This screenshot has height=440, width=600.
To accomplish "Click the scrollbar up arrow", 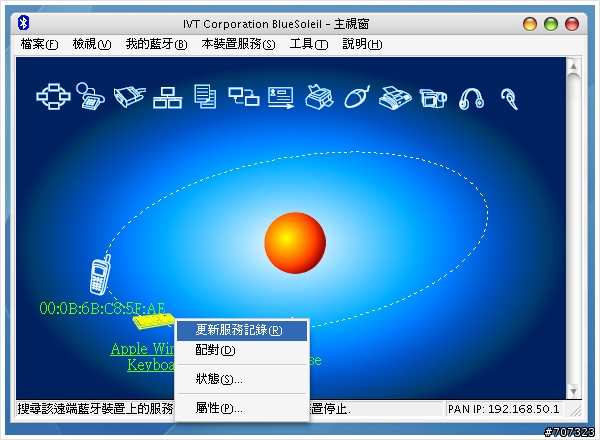I will [x=574, y=66].
